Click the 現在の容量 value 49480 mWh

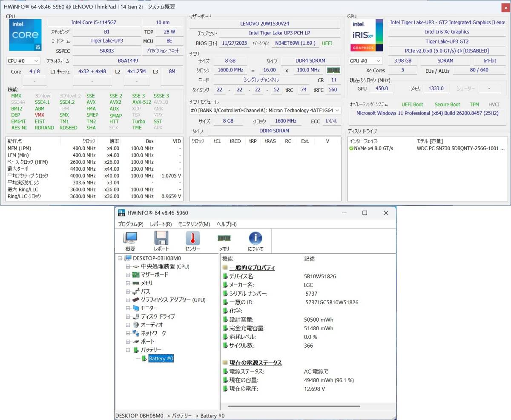[329, 380]
